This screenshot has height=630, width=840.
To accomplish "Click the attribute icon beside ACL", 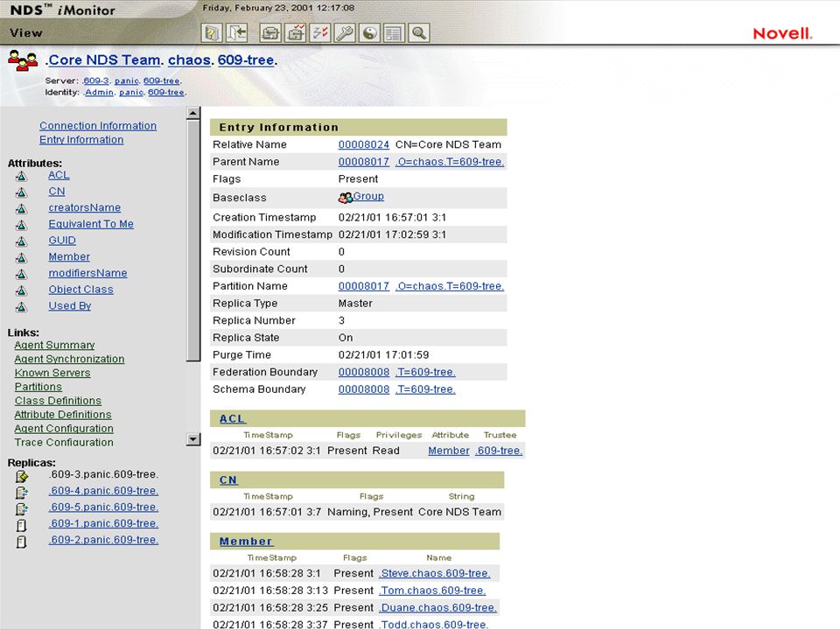I will pos(21,176).
